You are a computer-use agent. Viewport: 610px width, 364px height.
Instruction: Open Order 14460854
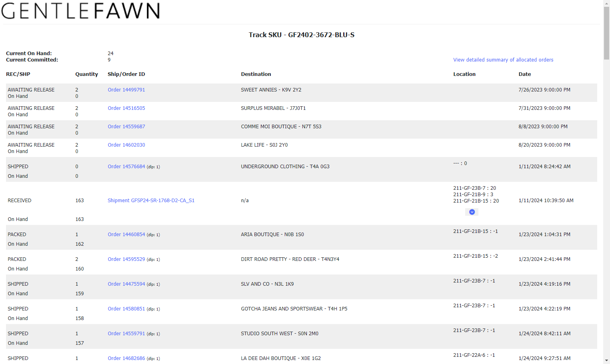click(x=126, y=235)
